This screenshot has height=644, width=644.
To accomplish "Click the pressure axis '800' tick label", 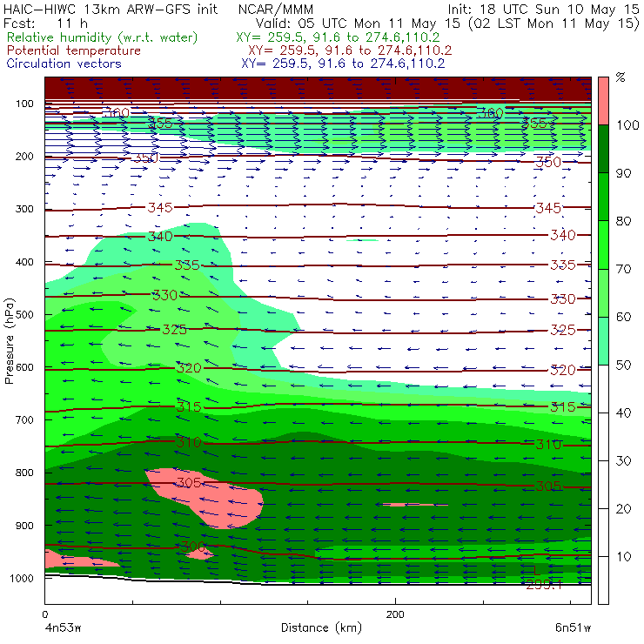I will tap(24, 473).
